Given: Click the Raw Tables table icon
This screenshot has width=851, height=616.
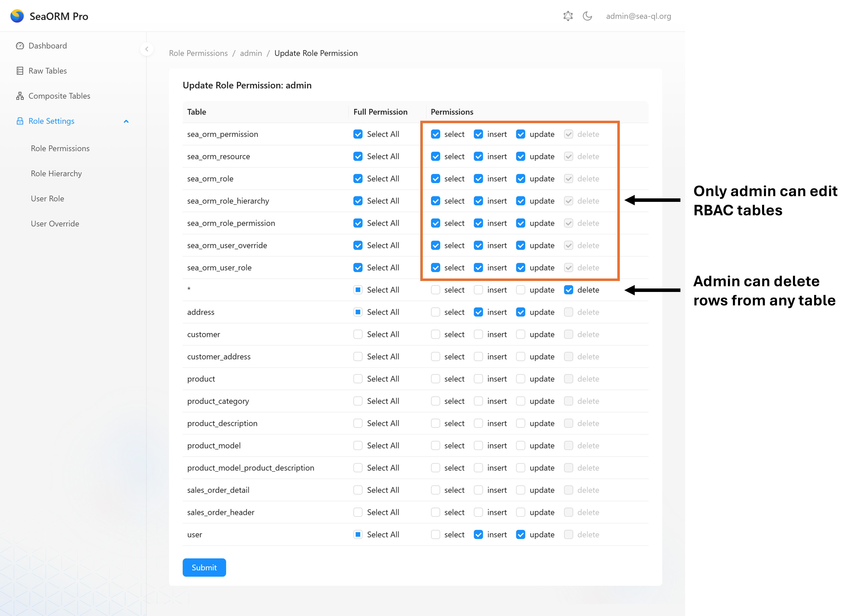Looking at the screenshot, I should click(20, 71).
